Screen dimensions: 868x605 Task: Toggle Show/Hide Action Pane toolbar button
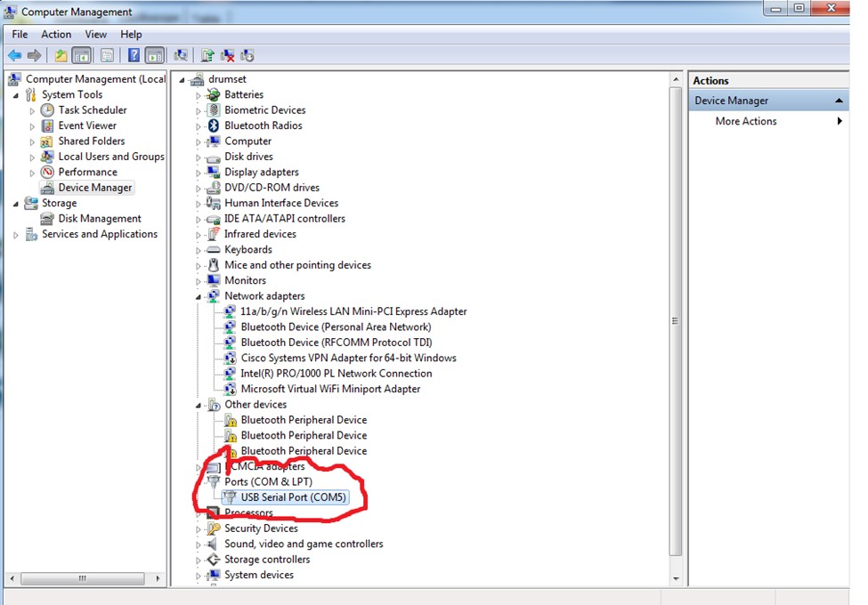(154, 55)
